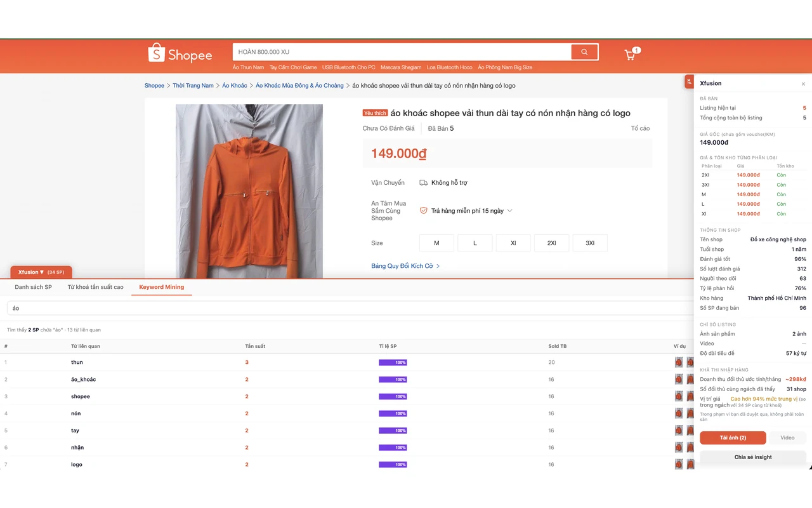Open the Bảng Quy Đổi Kích Cỡ link

(x=405, y=266)
